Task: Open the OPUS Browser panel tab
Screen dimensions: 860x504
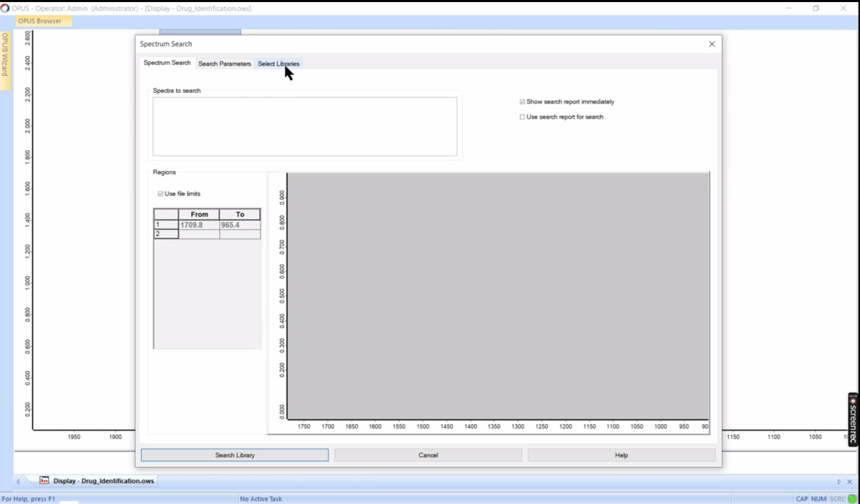Action: pyautogui.click(x=40, y=21)
